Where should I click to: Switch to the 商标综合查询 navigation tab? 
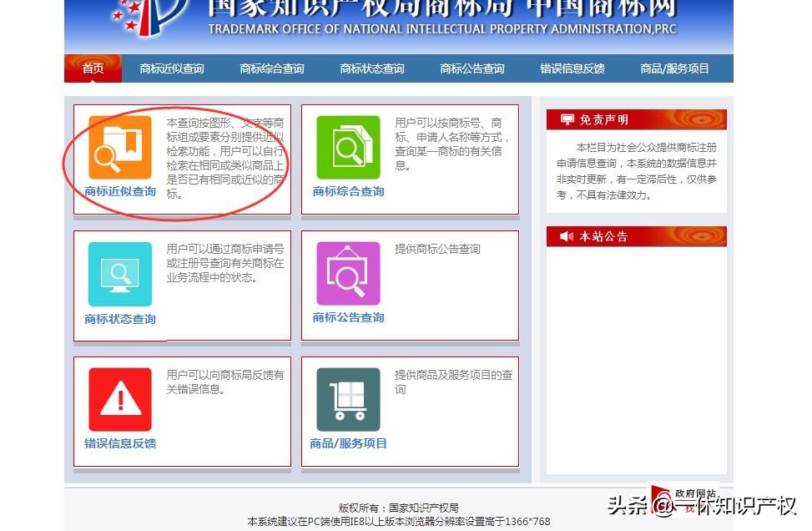(271, 68)
